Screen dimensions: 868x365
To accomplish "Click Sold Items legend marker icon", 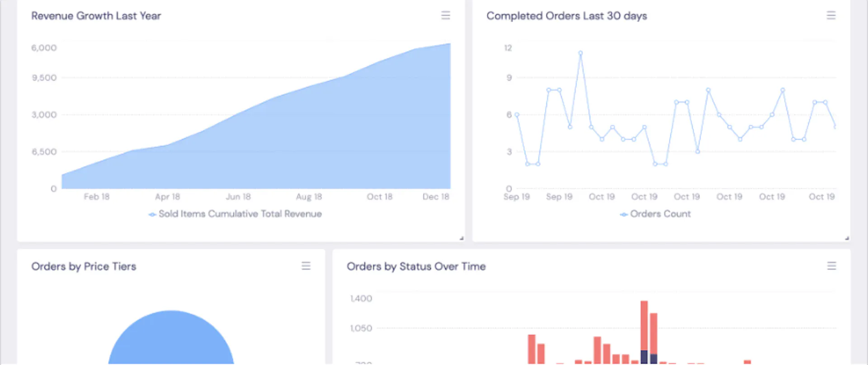I will (x=152, y=215).
